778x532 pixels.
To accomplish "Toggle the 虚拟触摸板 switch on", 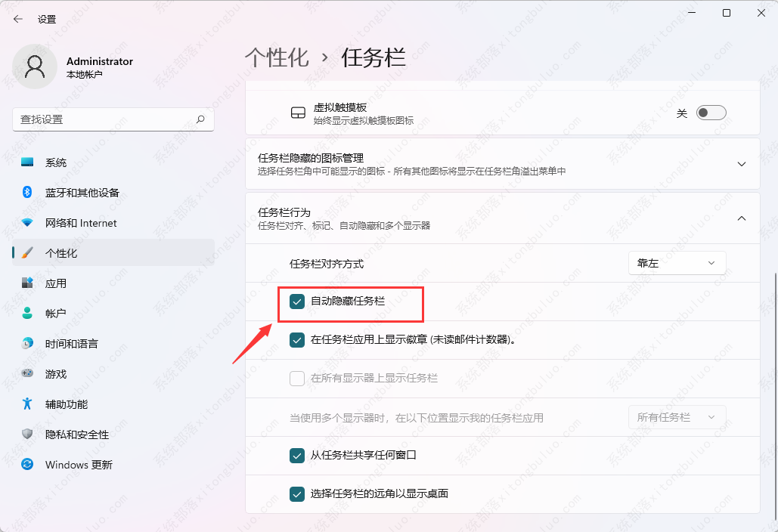I will pyautogui.click(x=711, y=113).
